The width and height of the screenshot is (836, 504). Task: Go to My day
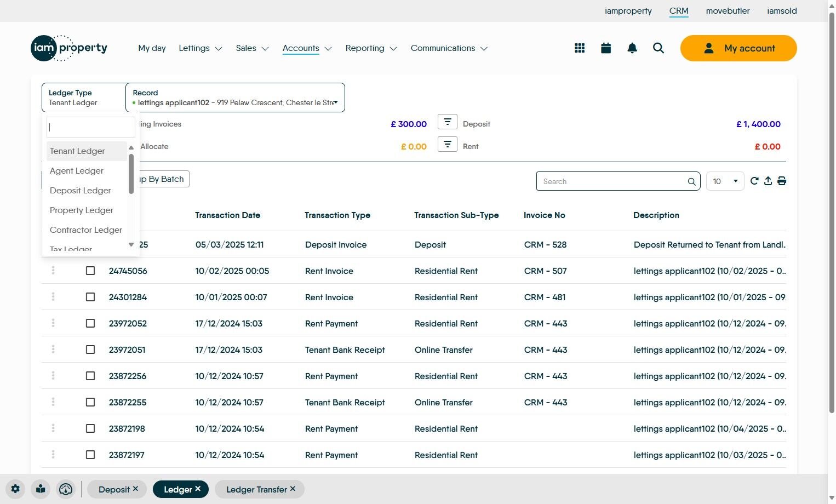click(x=152, y=48)
